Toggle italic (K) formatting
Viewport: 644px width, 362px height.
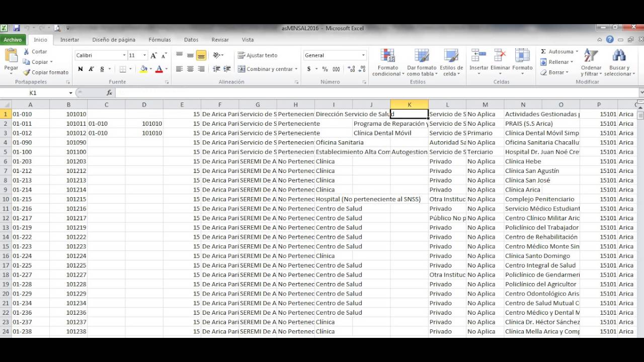click(x=91, y=69)
